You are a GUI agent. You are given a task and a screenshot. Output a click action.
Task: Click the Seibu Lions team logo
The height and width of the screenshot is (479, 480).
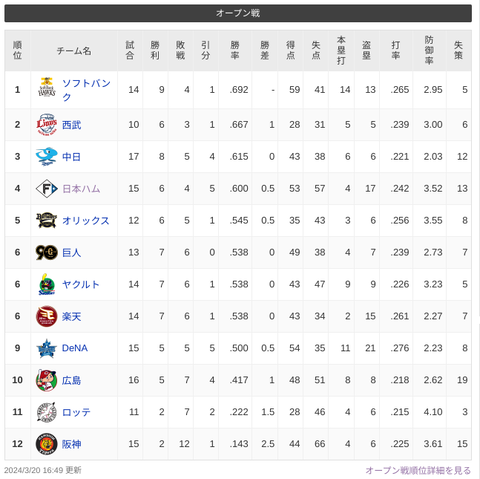(46, 124)
